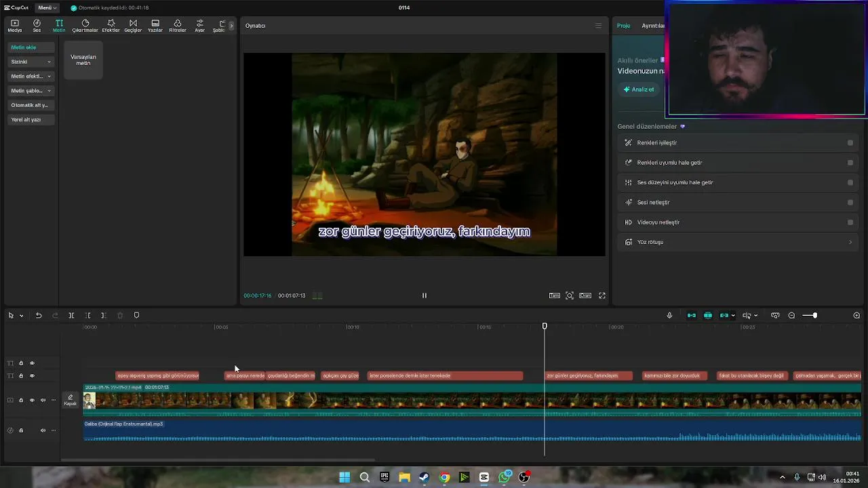The image size is (868, 488).
Task: Add the Varsayılan metin default text card
Action: (83, 60)
